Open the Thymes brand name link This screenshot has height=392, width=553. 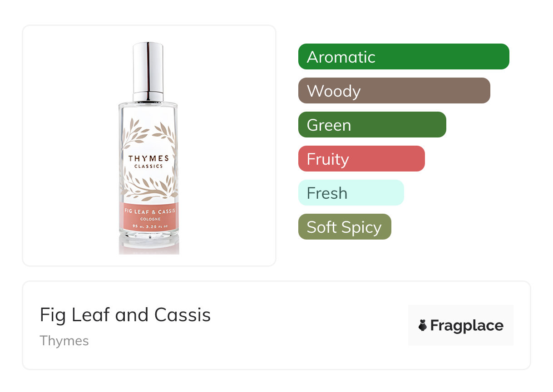[x=64, y=341]
